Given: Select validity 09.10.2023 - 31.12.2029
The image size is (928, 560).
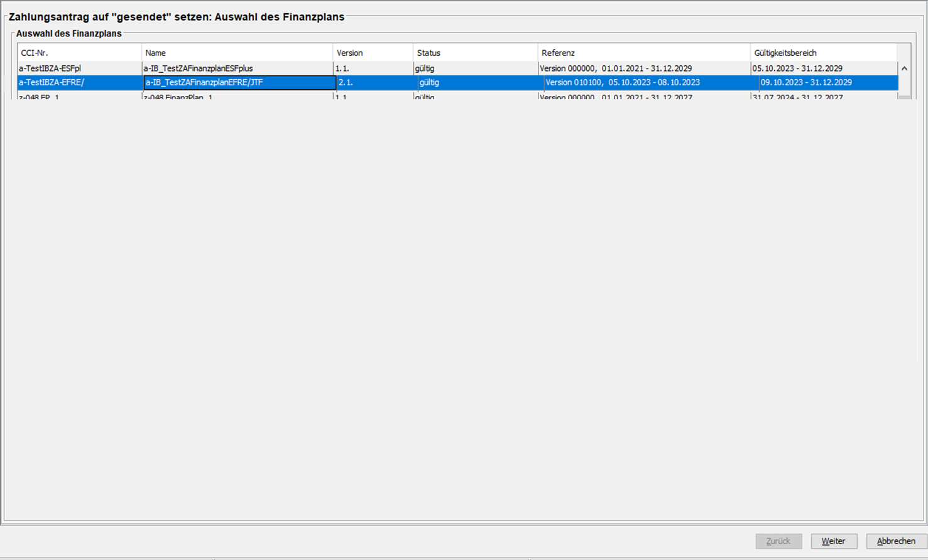Looking at the screenshot, I should (828, 82).
